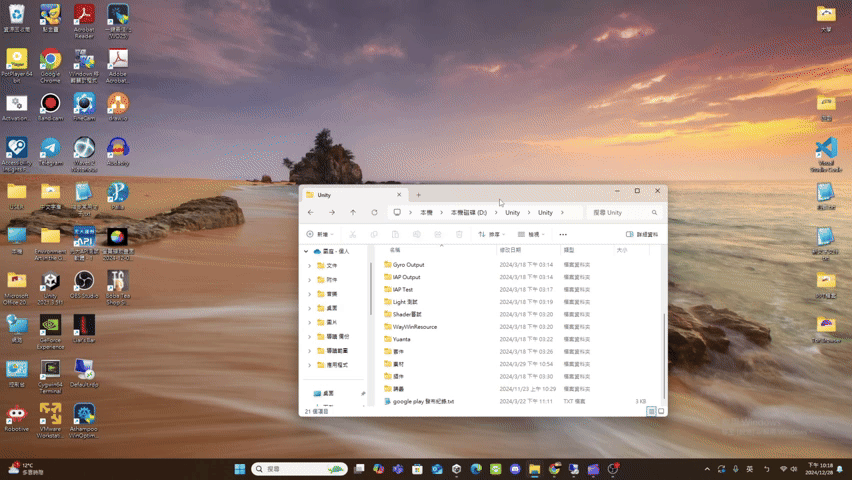The height and width of the screenshot is (480, 852).
Task: Click the See more options ellipsis
Action: point(563,234)
